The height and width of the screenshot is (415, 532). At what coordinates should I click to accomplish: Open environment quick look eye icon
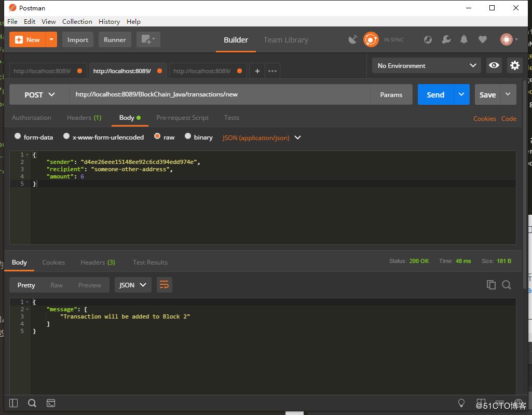(494, 65)
